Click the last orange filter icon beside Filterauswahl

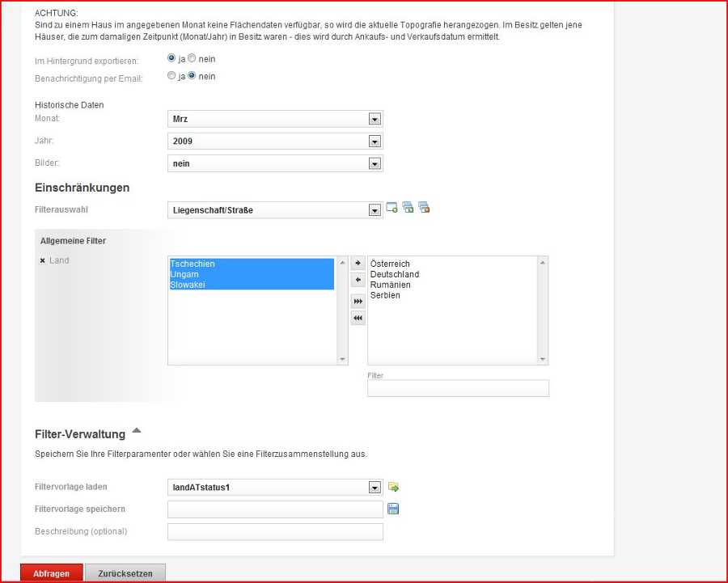pyautogui.click(x=424, y=209)
